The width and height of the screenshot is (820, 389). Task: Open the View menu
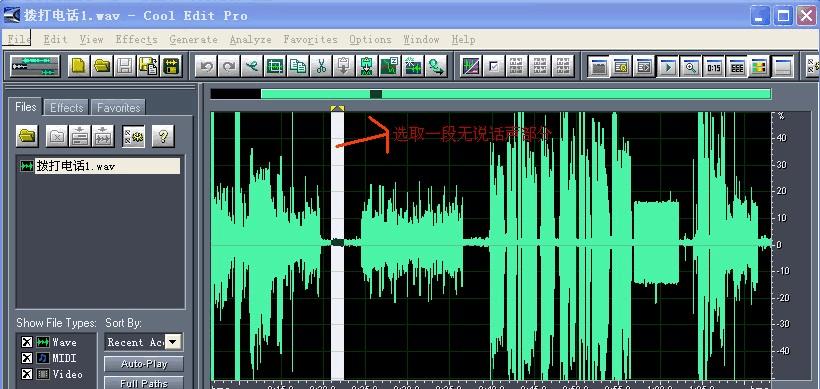point(92,39)
